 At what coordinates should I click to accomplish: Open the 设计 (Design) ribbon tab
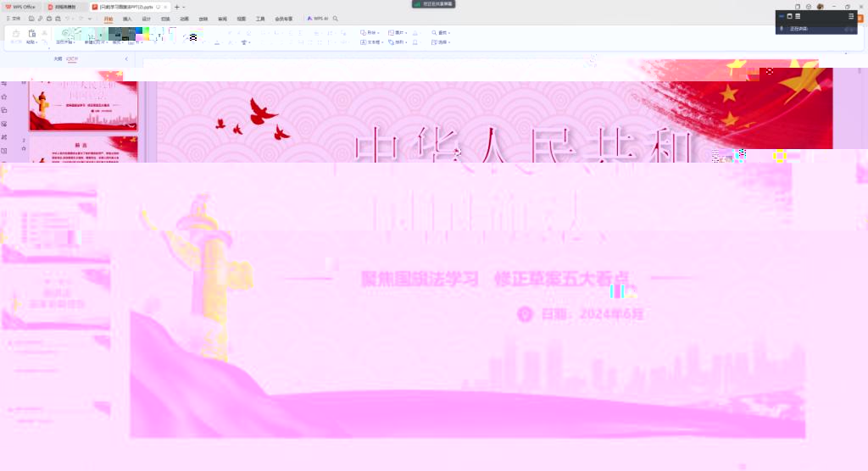[146, 18]
